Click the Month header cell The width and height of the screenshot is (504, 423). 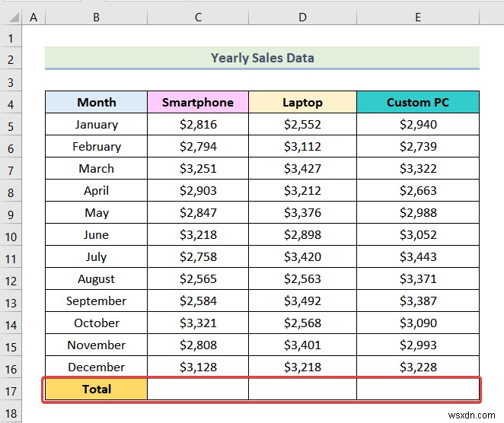(x=97, y=102)
